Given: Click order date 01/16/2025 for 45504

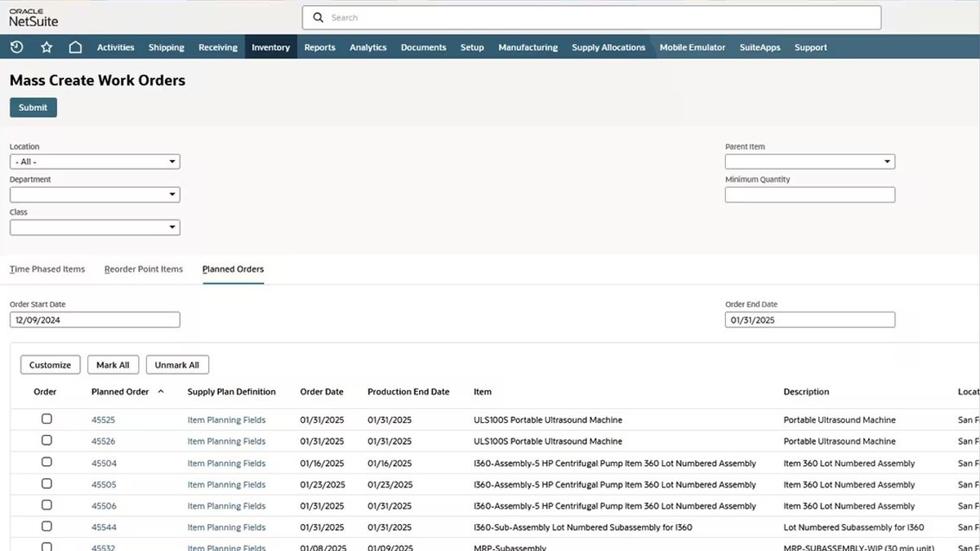Looking at the screenshot, I should tap(323, 463).
